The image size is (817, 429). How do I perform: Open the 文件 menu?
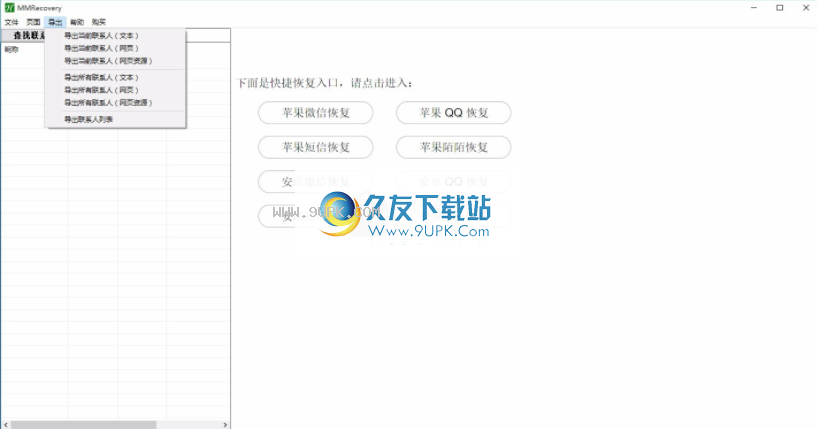[x=11, y=22]
